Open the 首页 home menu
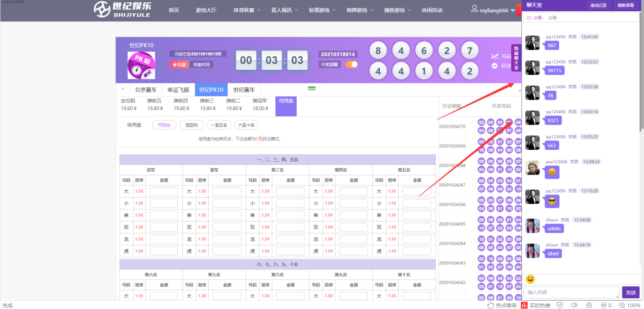 coord(174,10)
